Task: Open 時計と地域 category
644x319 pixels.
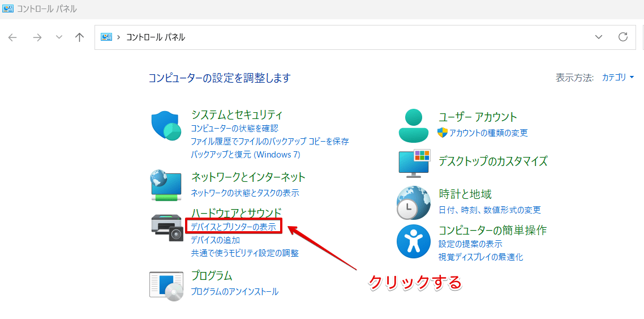Action: click(x=465, y=194)
